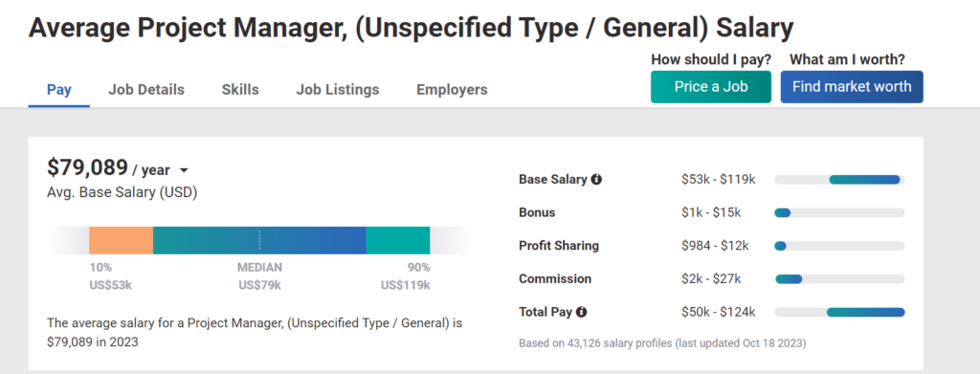Image resolution: width=980 pixels, height=374 pixels.
Task: Click the Bonus range bar
Action: point(839,213)
